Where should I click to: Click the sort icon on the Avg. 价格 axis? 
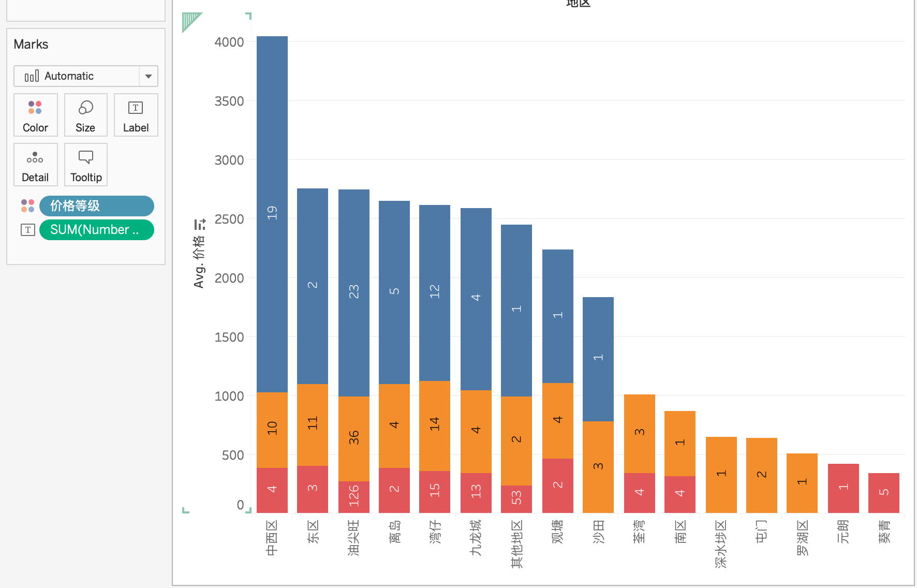tap(200, 225)
